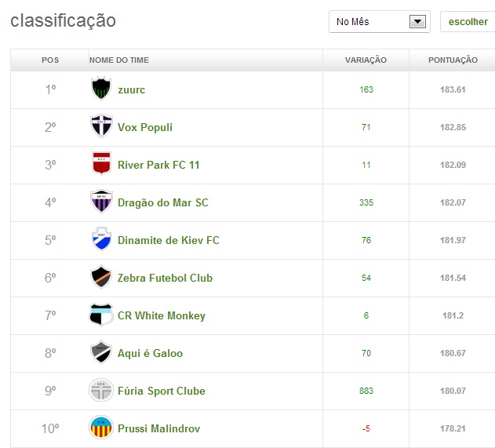Click the Prussi Malindrov striped round crest
The width and height of the screenshot is (495, 448).
tap(101, 428)
